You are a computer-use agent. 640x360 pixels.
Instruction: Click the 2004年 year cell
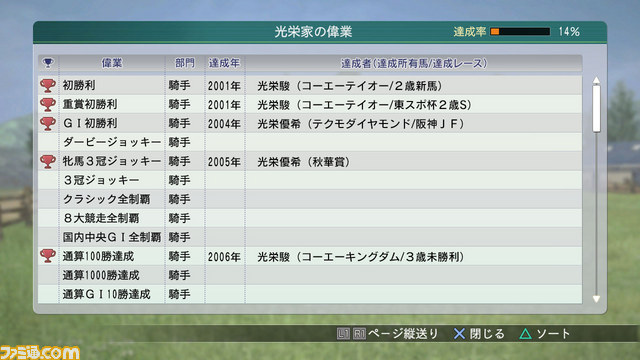224,124
